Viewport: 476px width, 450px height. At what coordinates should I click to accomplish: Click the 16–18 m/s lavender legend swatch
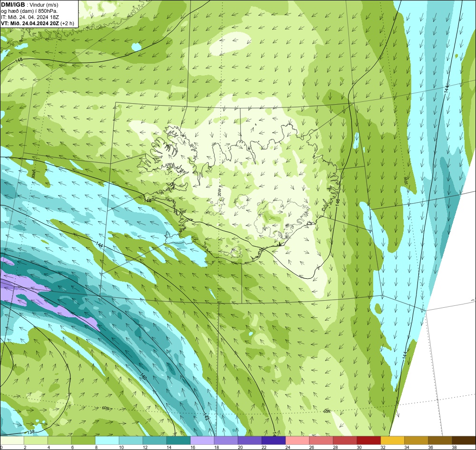(x=202, y=440)
